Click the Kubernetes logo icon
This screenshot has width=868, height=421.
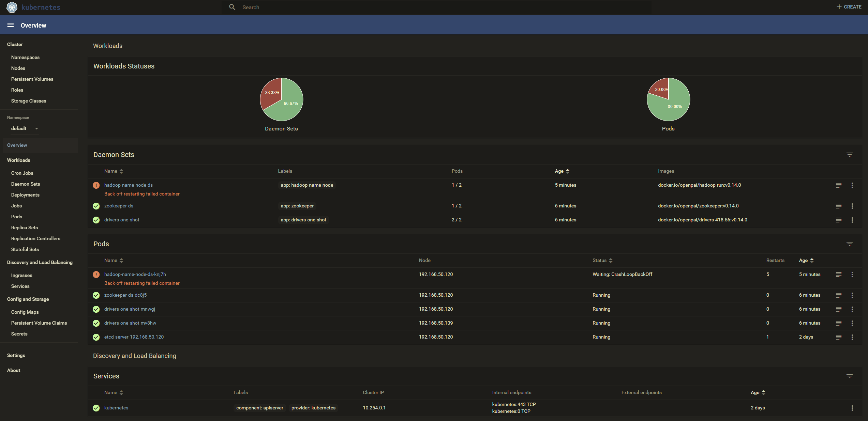12,7
